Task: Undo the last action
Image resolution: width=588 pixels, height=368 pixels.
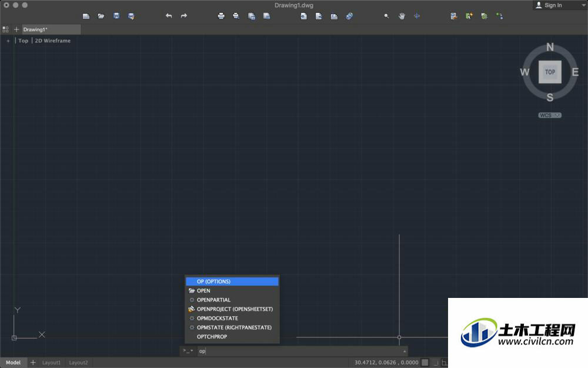Action: click(x=169, y=16)
